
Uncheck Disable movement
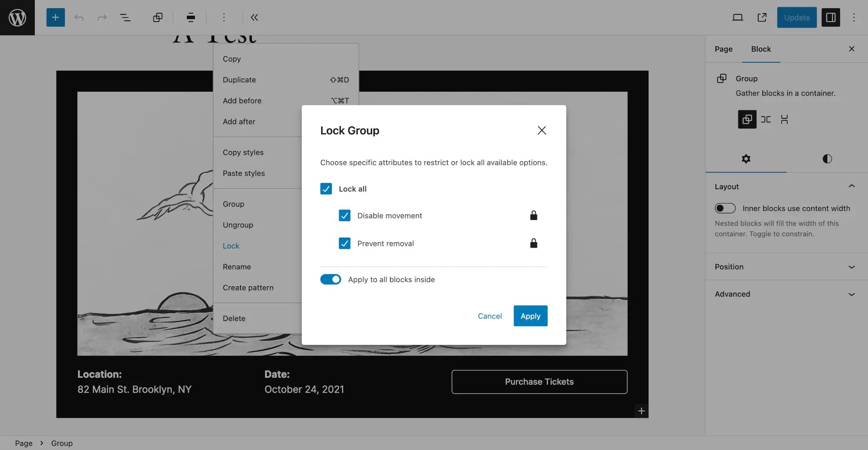click(345, 215)
